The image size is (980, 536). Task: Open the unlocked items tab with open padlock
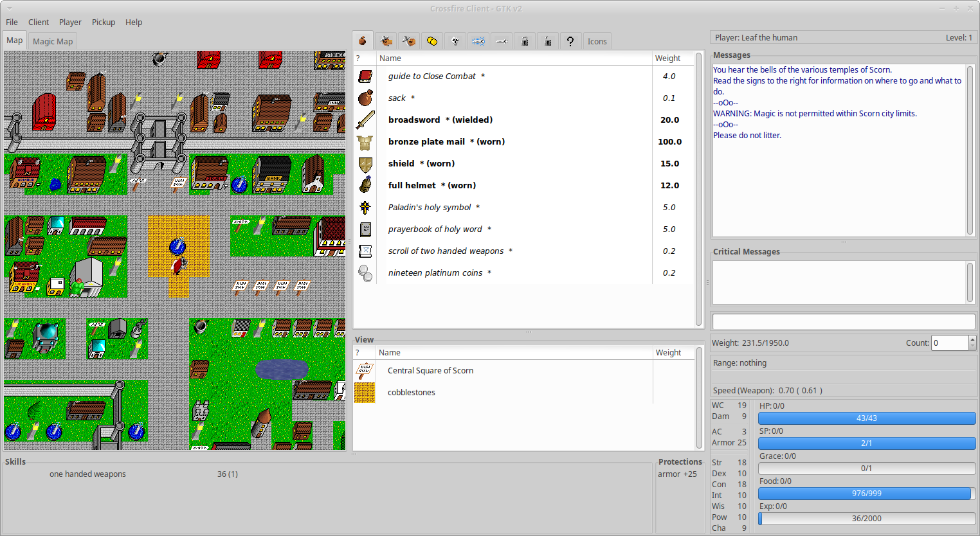(x=548, y=41)
